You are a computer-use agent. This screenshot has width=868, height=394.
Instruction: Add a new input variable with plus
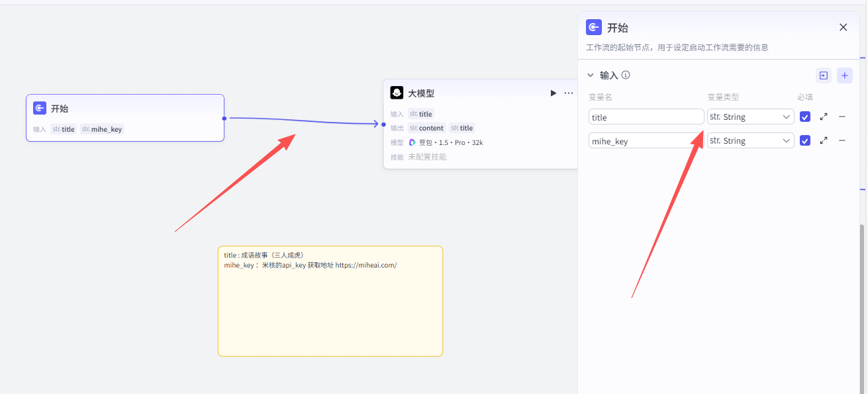pyautogui.click(x=844, y=75)
